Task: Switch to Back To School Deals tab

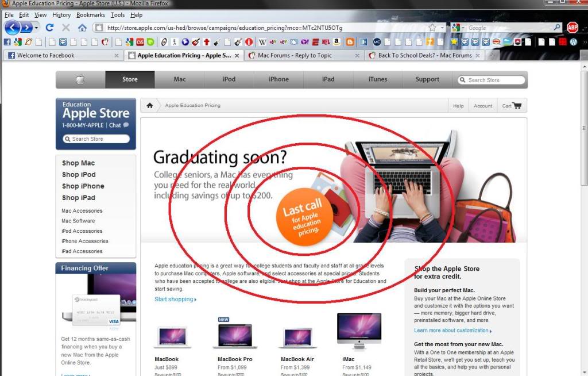Action: (x=425, y=55)
